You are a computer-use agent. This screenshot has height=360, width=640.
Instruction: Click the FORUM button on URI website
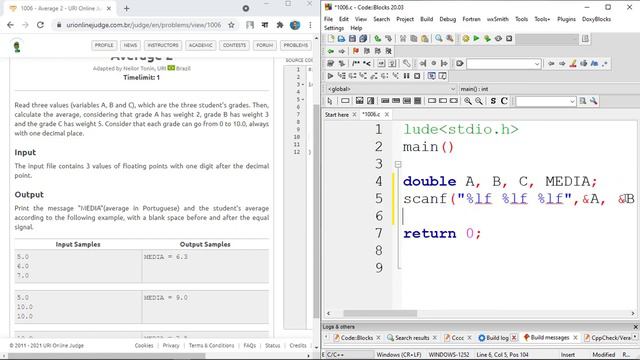[x=264, y=45]
